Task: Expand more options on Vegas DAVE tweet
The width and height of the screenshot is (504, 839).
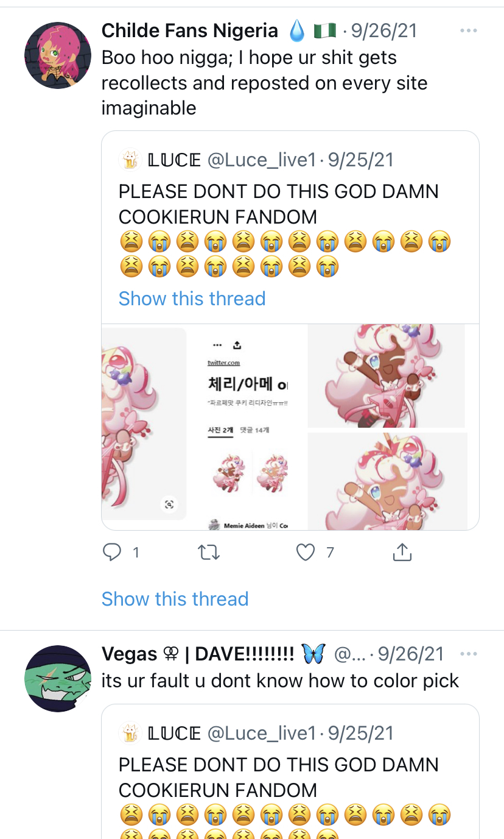Action: [468, 654]
